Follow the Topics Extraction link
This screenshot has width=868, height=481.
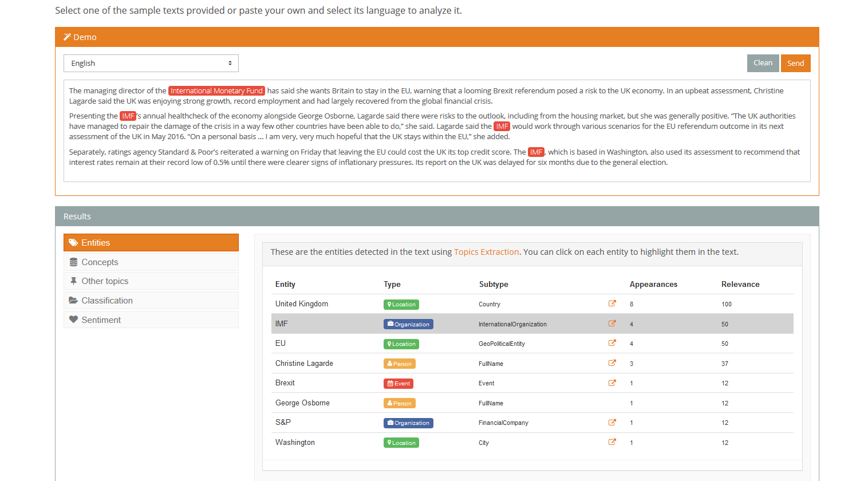point(487,252)
